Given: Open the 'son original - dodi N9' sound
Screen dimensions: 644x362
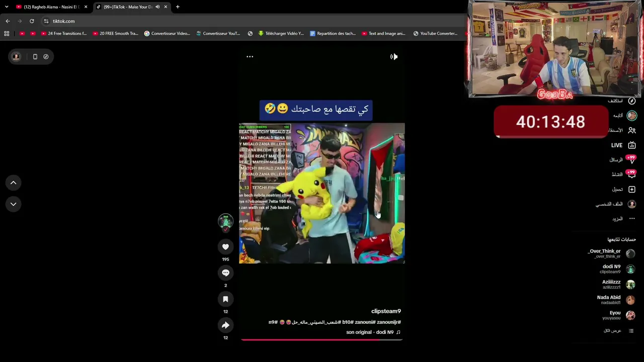Looking at the screenshot, I should pos(373,332).
